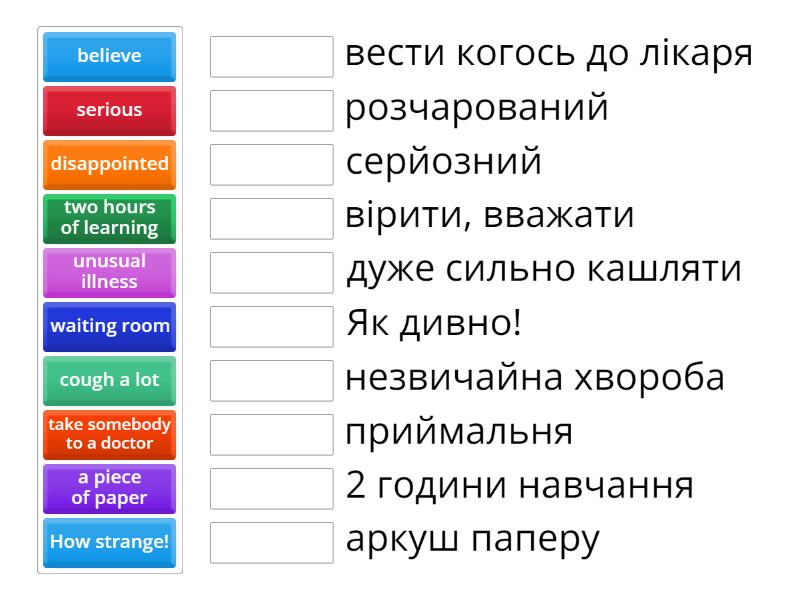Click answer box for 'дуже сильно кашляти'
The image size is (800, 600).
click(272, 273)
